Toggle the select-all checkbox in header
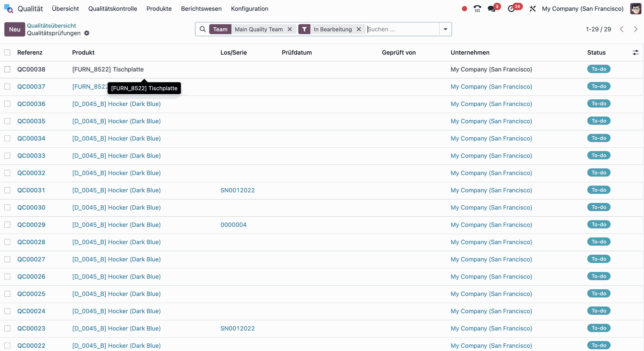Screen dimensions: 644x351 pyautogui.click(x=7, y=53)
